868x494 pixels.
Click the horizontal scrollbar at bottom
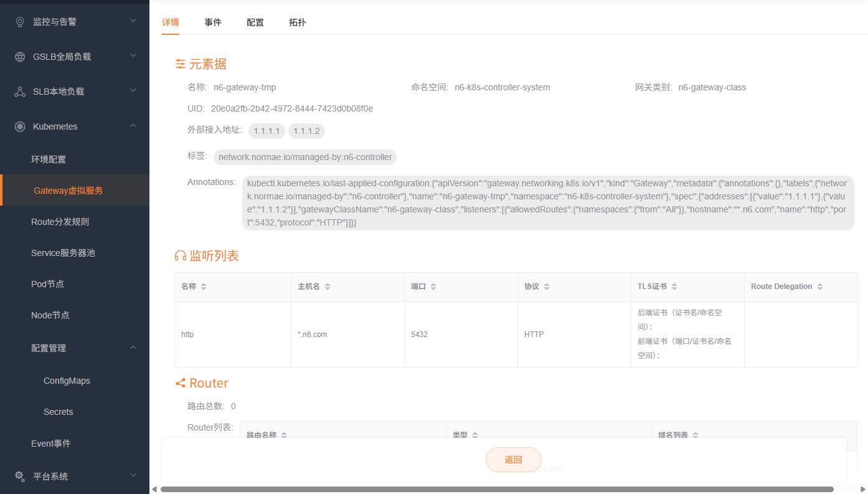(496, 489)
